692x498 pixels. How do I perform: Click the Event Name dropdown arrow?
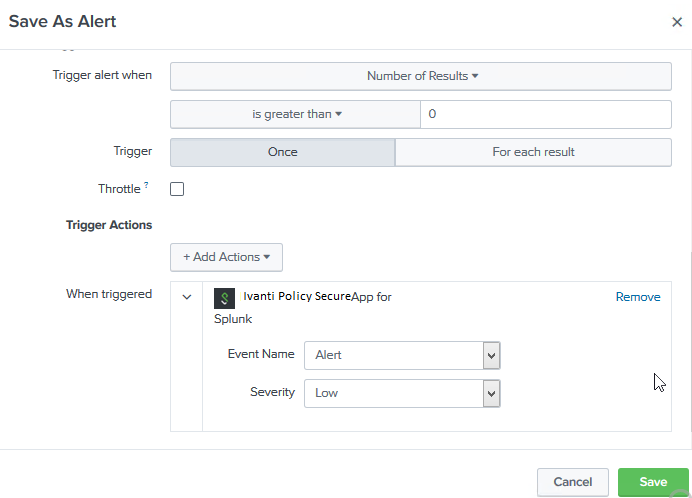[491, 355]
